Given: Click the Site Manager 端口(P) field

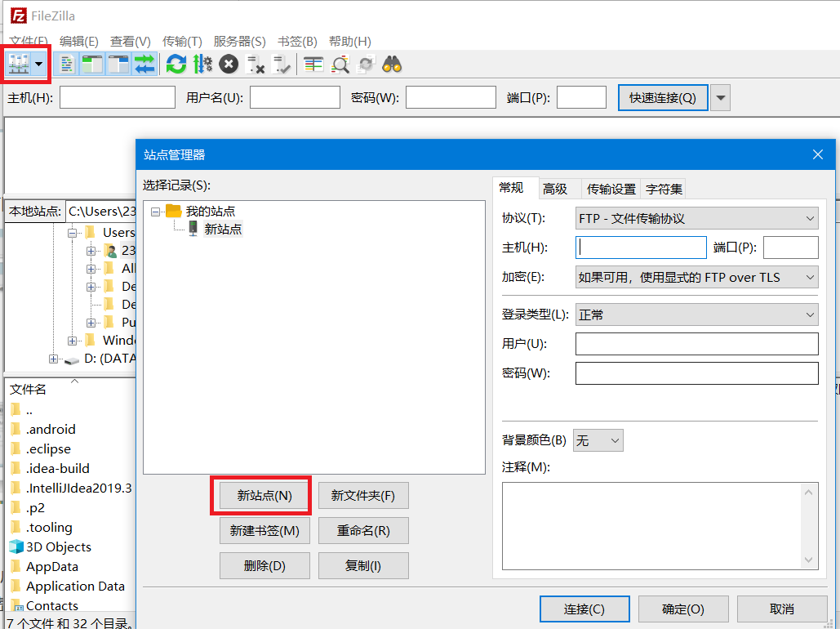Looking at the screenshot, I should (x=791, y=248).
